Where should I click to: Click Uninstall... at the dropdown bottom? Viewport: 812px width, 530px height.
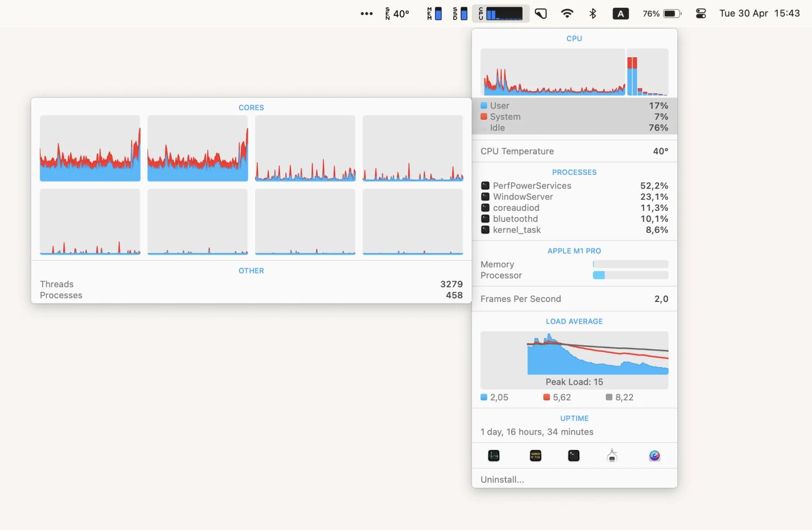pos(502,479)
